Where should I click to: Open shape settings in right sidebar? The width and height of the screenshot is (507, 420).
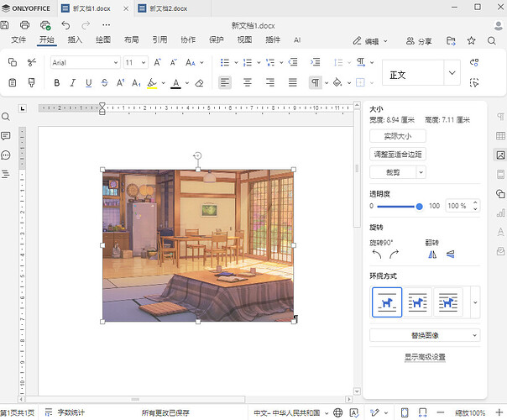[x=500, y=194]
